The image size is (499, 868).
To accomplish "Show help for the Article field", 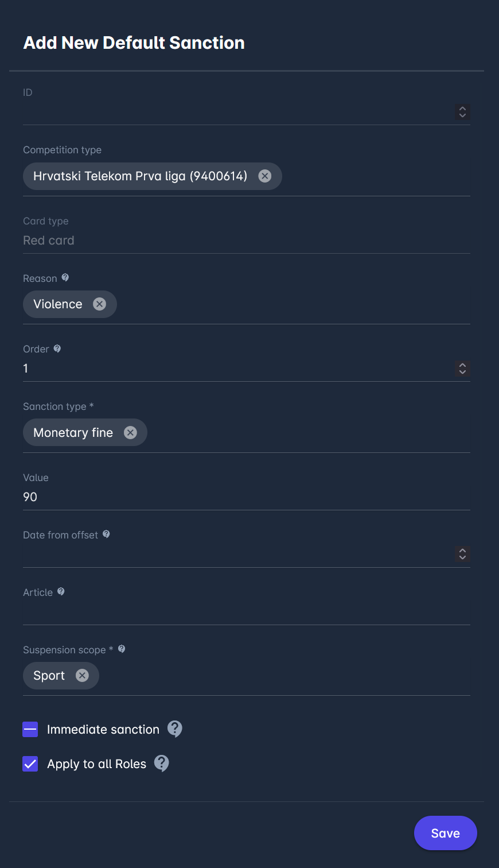I will click(x=61, y=592).
